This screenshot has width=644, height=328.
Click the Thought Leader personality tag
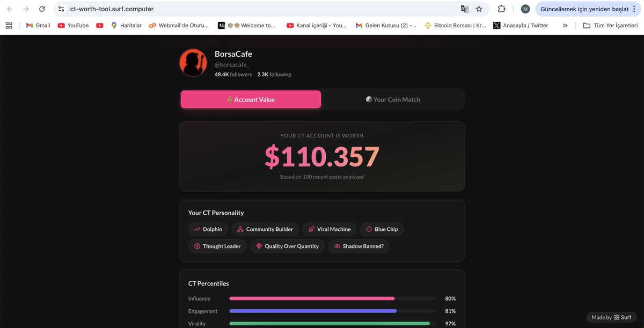pyautogui.click(x=217, y=246)
